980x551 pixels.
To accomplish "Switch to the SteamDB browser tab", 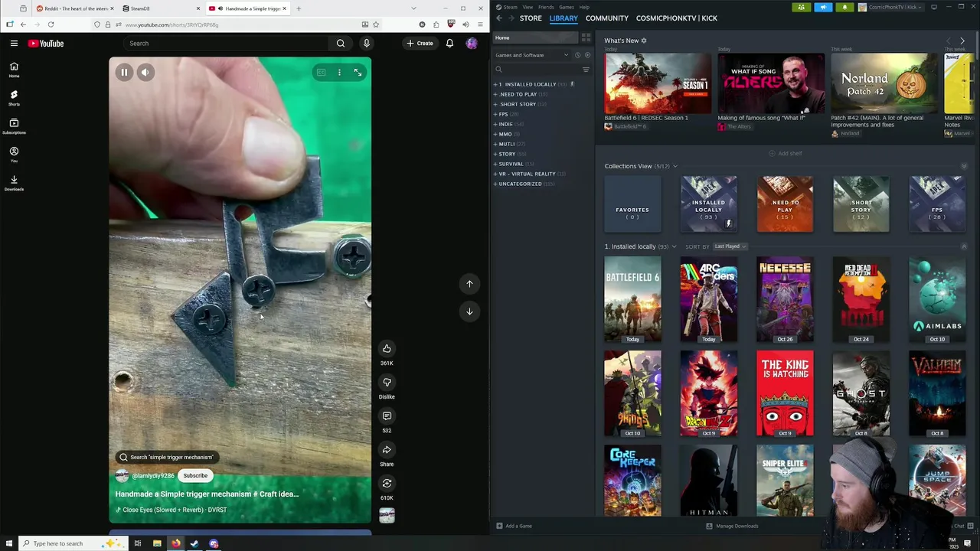I will 161,8.
